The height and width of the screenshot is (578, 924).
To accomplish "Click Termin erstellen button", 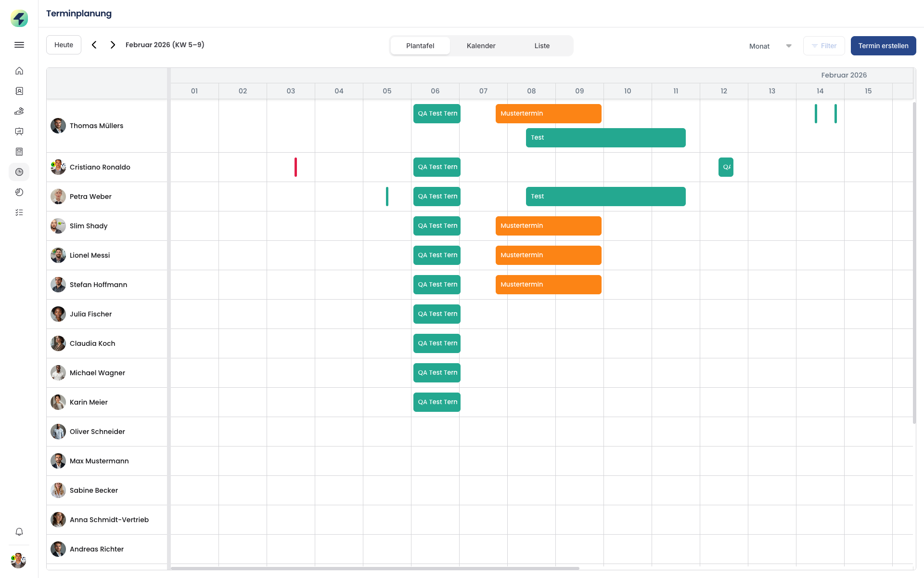I will [883, 46].
